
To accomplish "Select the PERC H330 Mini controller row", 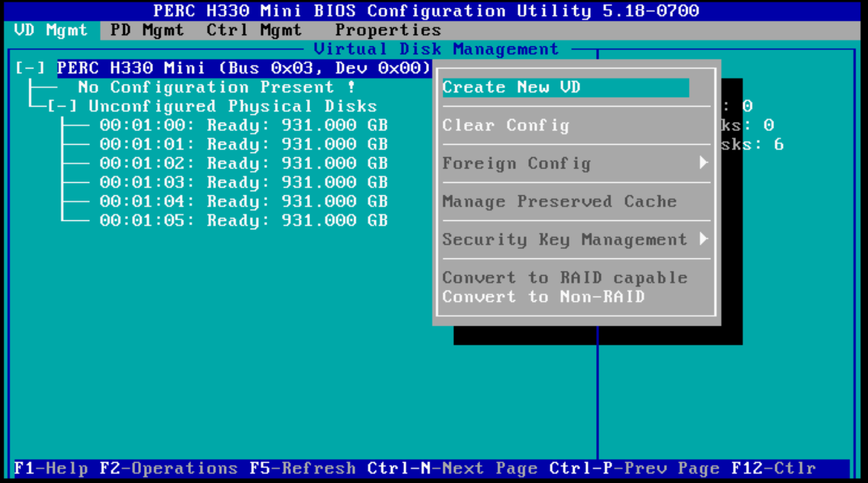I will coord(244,68).
